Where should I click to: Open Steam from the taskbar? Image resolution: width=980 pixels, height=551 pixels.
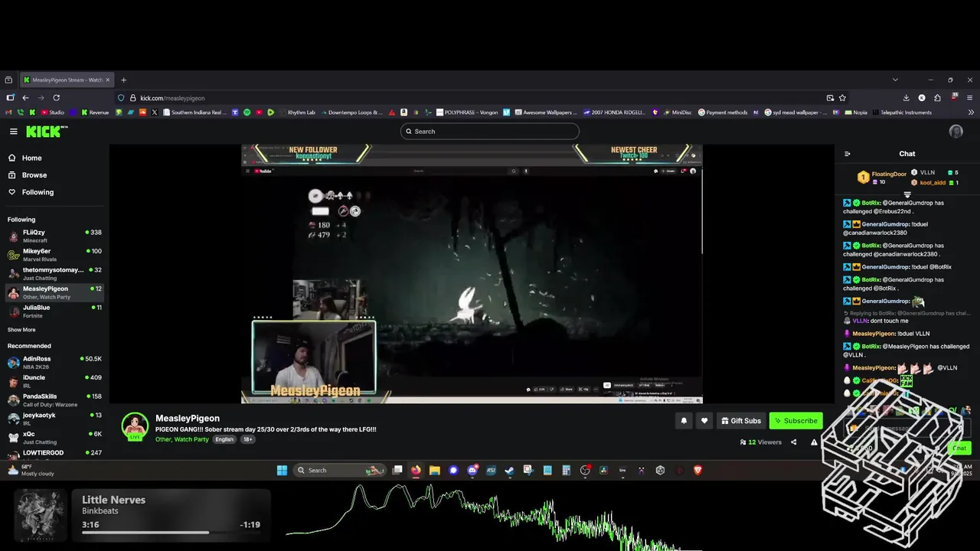click(509, 470)
